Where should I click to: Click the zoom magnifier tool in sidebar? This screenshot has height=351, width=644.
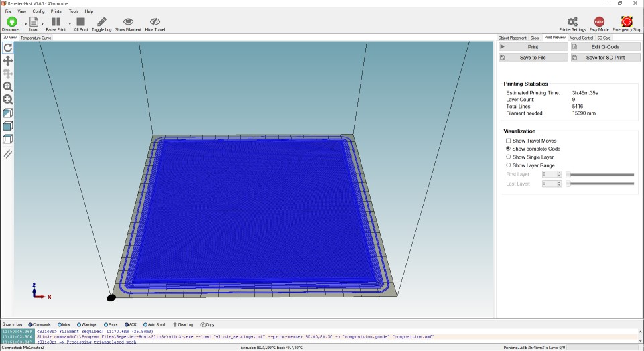click(8, 86)
